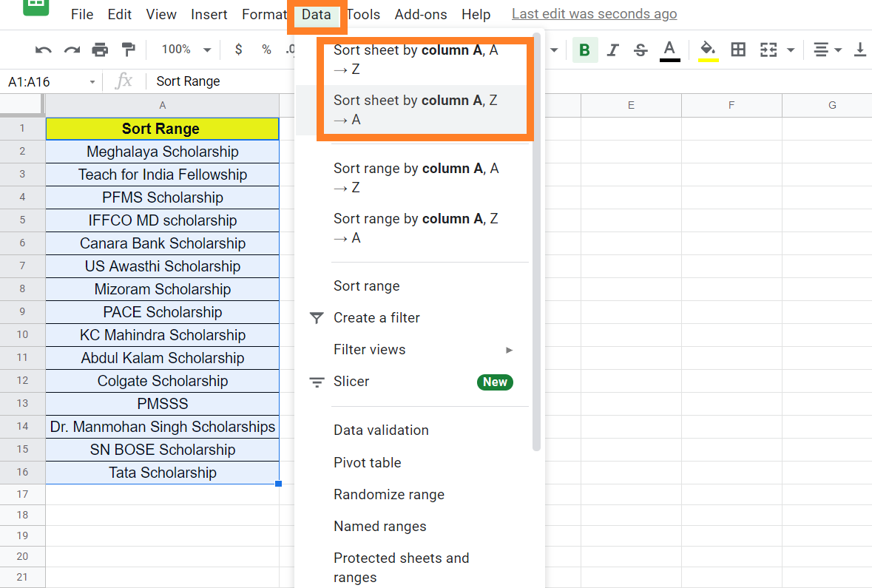Select 'PFMS Scholarship' cell
The image size is (872, 588).
(x=163, y=197)
